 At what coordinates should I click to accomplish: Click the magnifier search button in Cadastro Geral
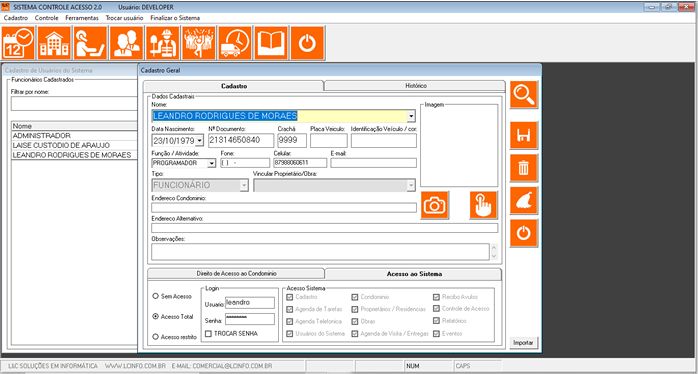[x=524, y=94]
